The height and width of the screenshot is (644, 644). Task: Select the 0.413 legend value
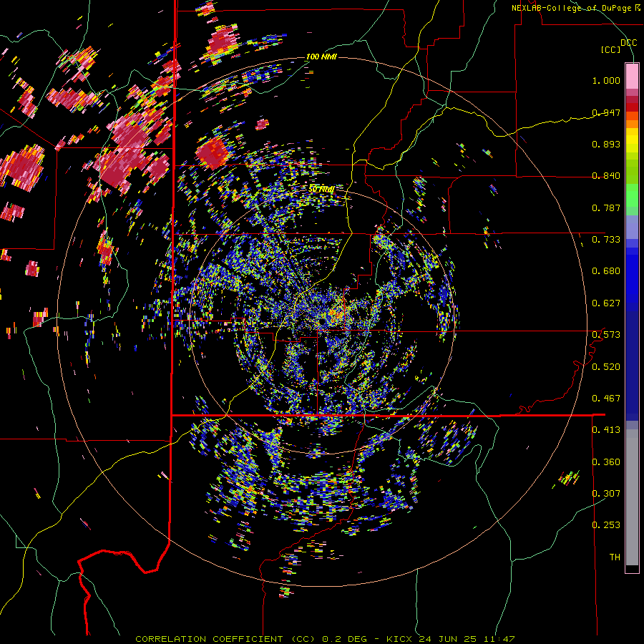[x=606, y=429]
